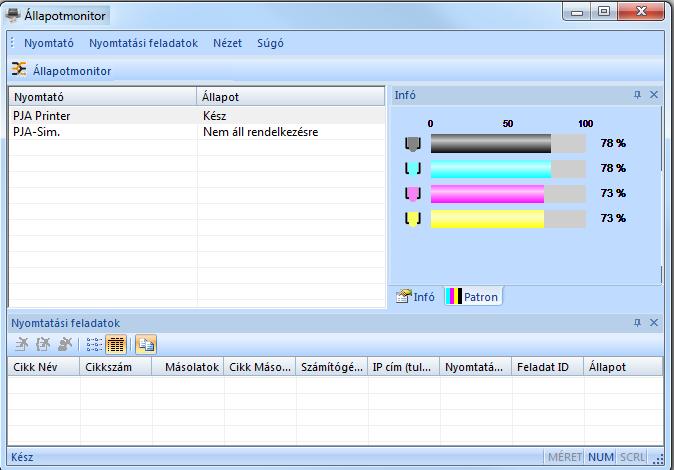
Task: Open the Nyomtató menu
Action: point(49,43)
